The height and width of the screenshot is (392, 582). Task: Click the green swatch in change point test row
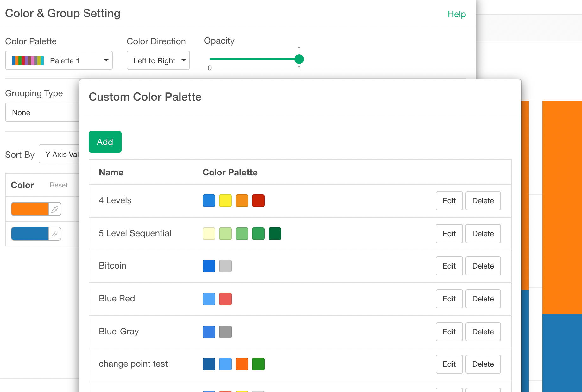(x=258, y=364)
